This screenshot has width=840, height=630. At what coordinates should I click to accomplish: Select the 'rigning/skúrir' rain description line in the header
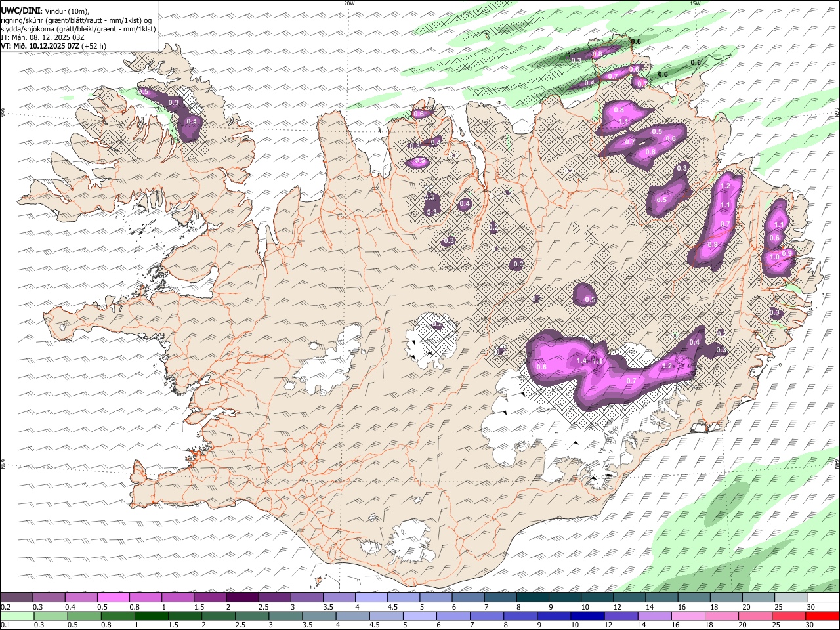pyautogui.click(x=77, y=20)
